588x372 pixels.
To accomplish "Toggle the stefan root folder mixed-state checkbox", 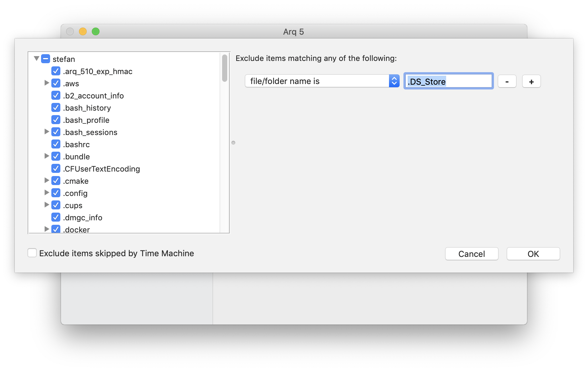I will 46,59.
